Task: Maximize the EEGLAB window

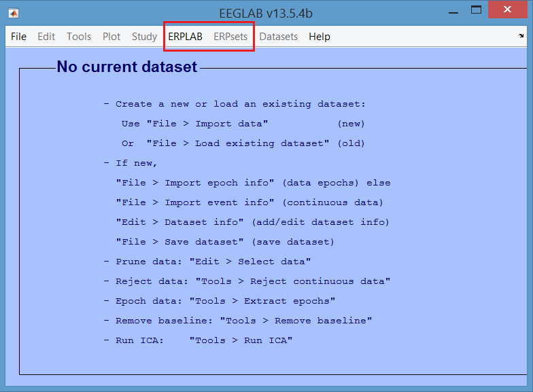Action: (x=476, y=10)
